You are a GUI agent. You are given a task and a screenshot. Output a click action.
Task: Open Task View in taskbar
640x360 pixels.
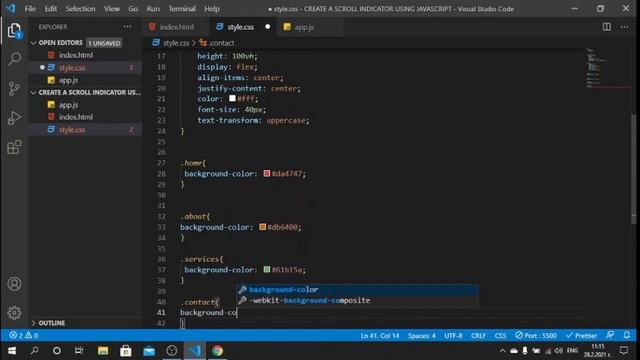79,351
